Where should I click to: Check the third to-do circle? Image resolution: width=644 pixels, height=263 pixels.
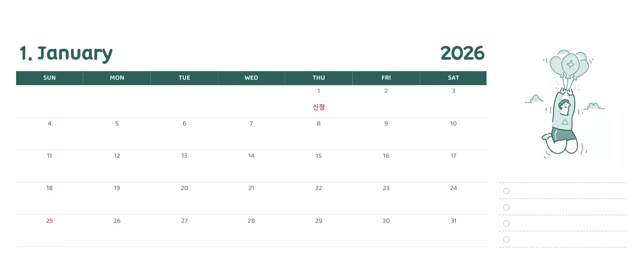(506, 223)
